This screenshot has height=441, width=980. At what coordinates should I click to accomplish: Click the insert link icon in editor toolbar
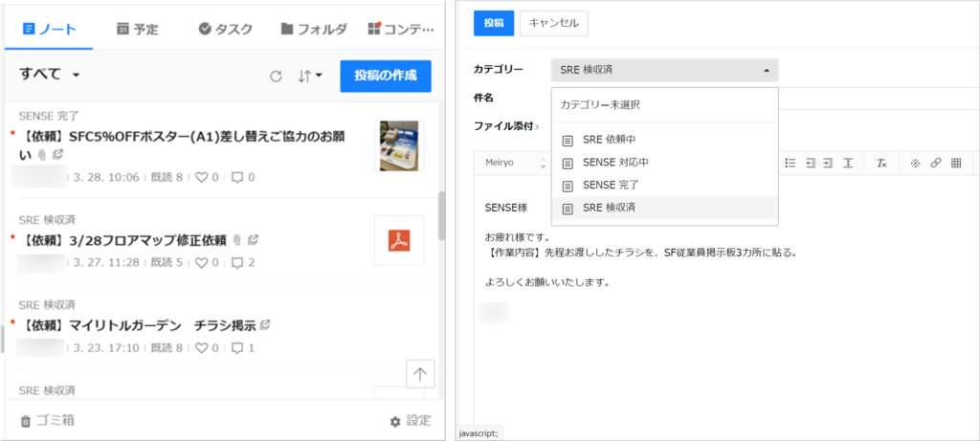tap(935, 163)
